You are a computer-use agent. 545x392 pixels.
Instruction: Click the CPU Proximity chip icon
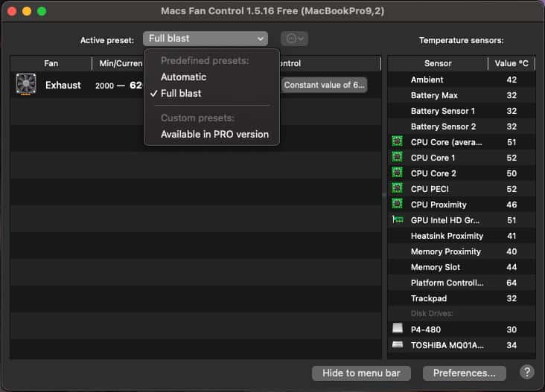coord(398,204)
